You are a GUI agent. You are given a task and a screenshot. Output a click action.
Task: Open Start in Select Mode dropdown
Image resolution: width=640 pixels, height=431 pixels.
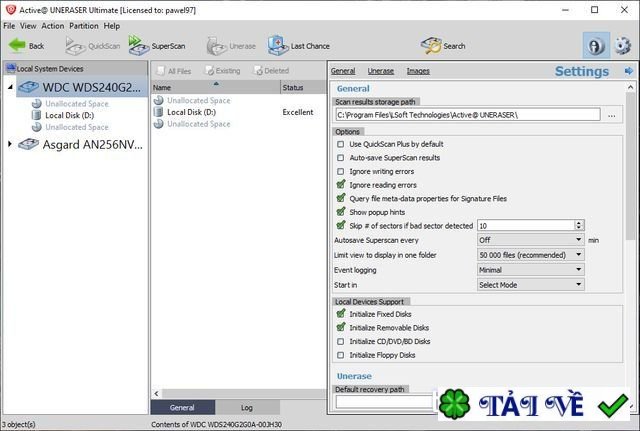click(531, 284)
